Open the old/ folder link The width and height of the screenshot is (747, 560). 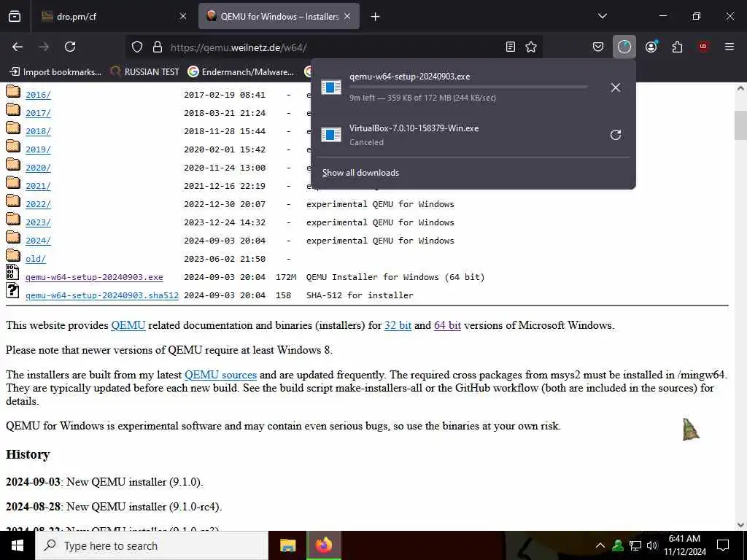coord(36,259)
